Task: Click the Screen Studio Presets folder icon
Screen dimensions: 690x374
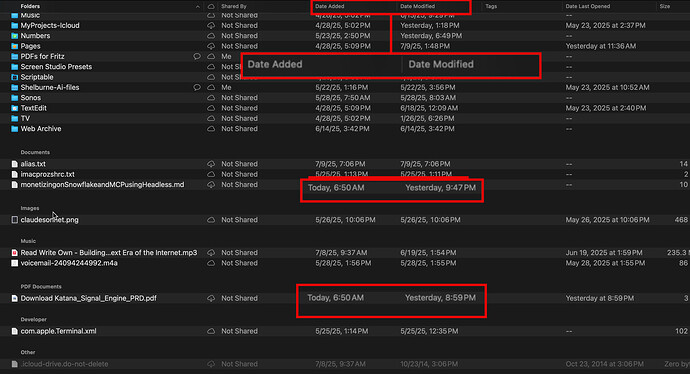Action: (15, 67)
